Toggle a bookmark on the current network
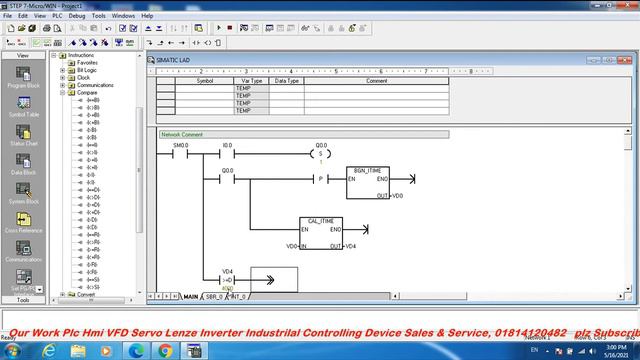The width and height of the screenshot is (640, 360). click(72, 42)
